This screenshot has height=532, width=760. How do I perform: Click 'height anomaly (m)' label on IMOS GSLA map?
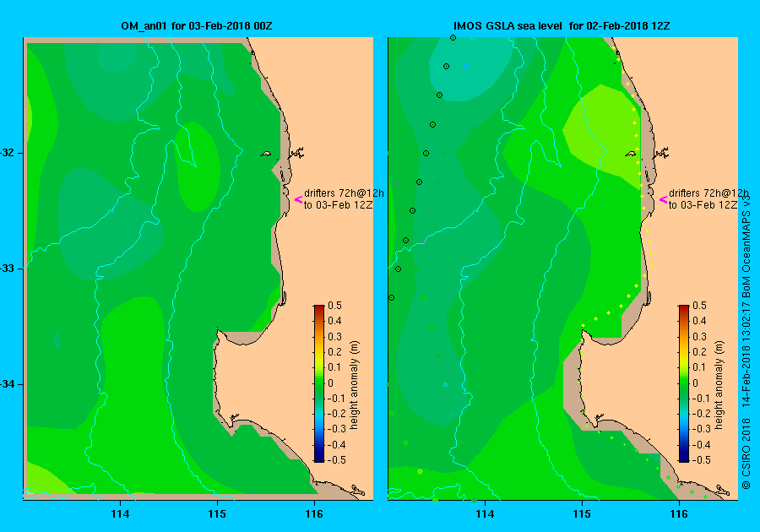[x=719, y=384]
